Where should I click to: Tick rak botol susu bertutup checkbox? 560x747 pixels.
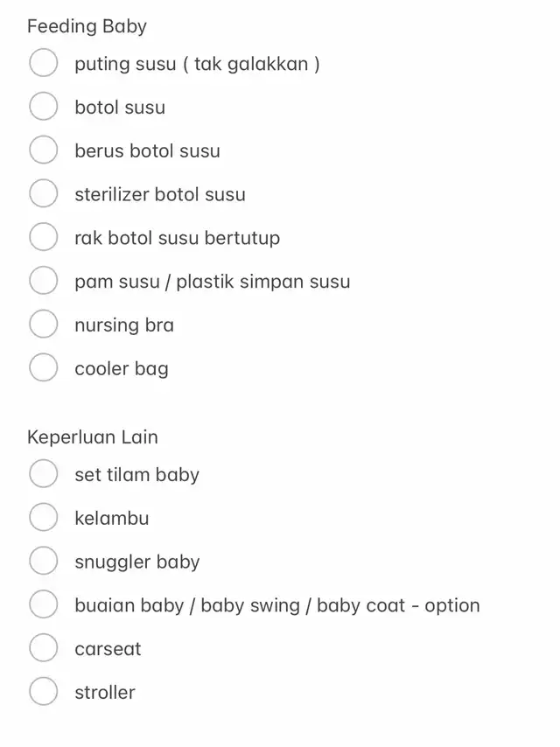44,236
